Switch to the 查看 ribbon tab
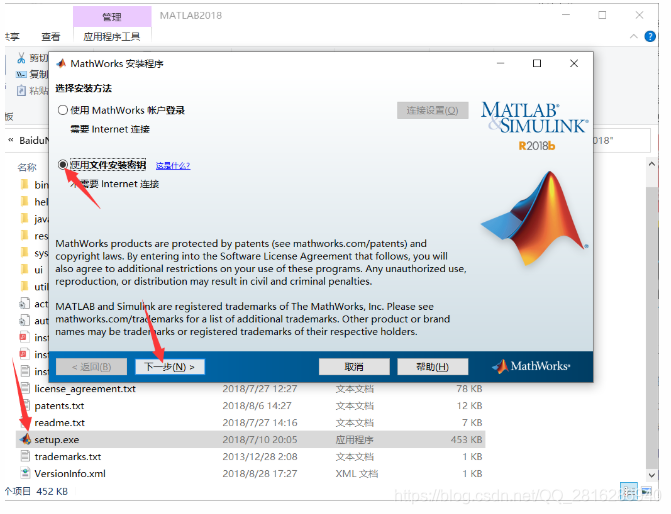Screen dimensions: 671x514 click(50, 37)
